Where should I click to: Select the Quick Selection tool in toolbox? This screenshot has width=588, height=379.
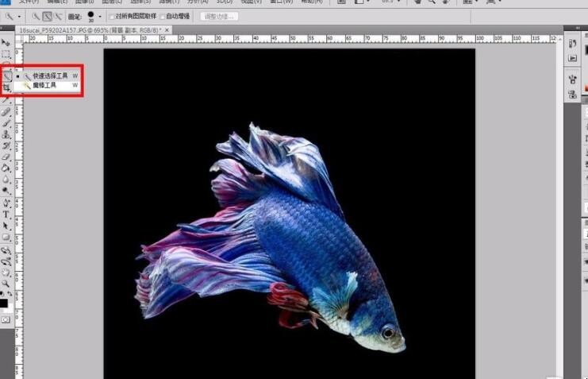click(7, 76)
